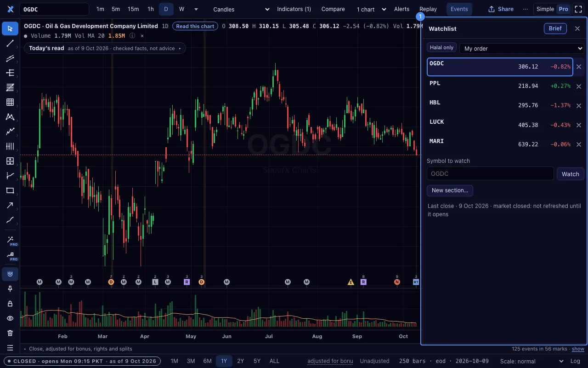Switch to the W weekly timeframe
Viewport: 588px width, 368px height.
pyautogui.click(x=181, y=9)
